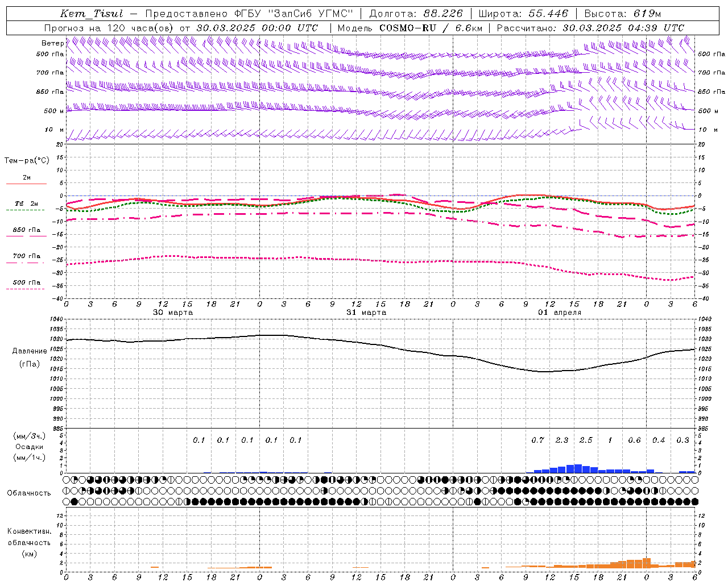This screenshot has height=582, width=728.
Task: Click the dashed legend line under Td 2м
Action: click(x=25, y=210)
